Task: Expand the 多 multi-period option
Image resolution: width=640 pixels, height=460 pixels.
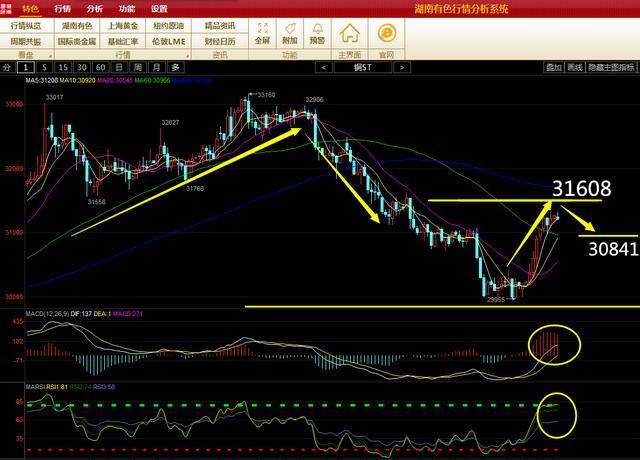Action: click(x=174, y=67)
